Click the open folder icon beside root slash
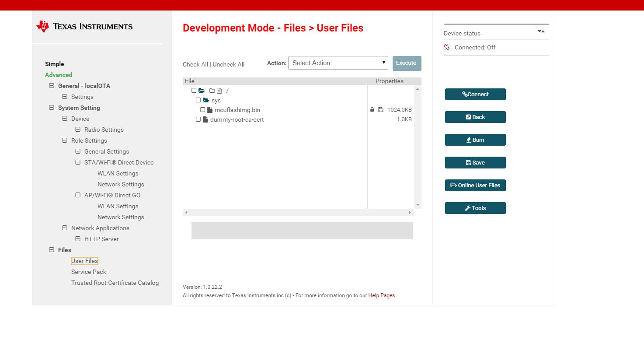644x361 pixels. point(202,91)
